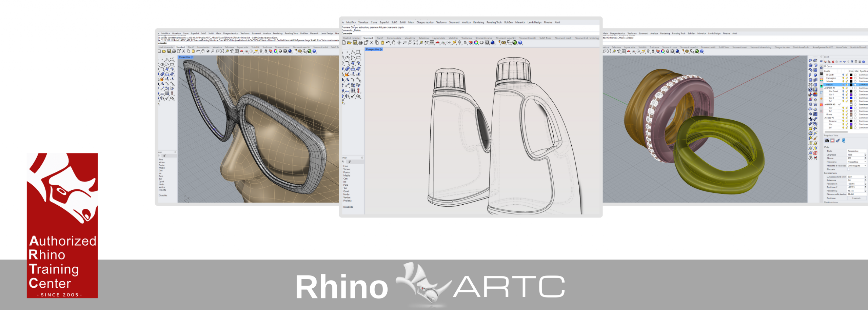
Task: Click Print icon in the bottle window toolbar
Action: [360, 43]
